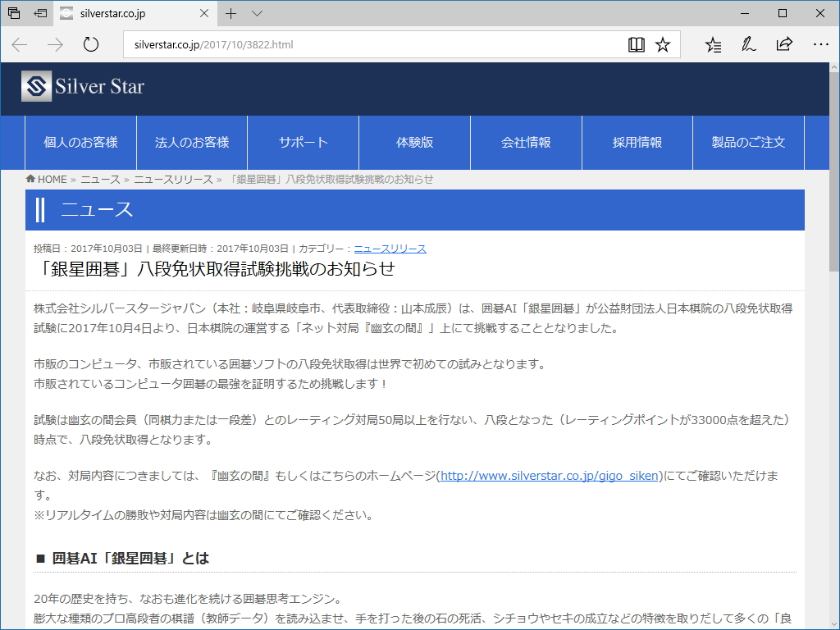The image size is (840, 630).
Task: Open the ニュースリリース category link
Action: [390, 248]
